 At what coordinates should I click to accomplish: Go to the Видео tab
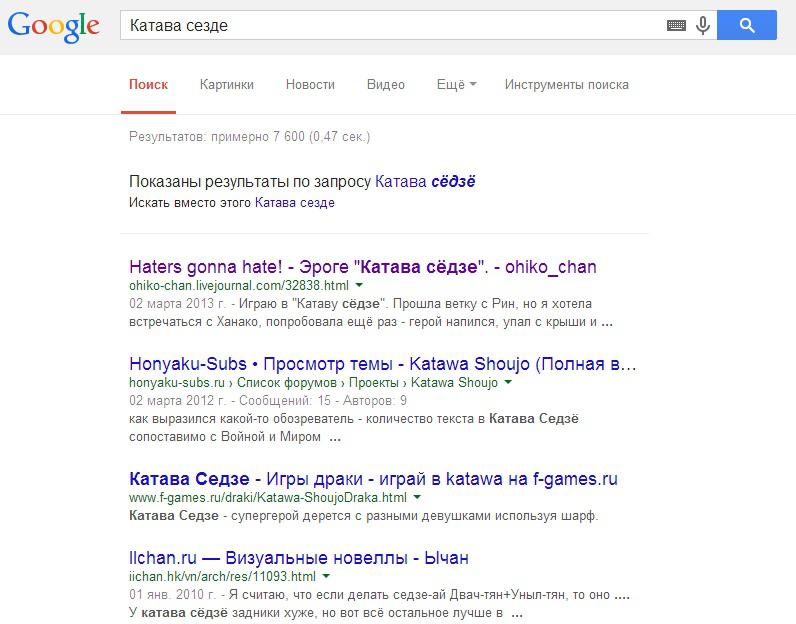(x=385, y=84)
